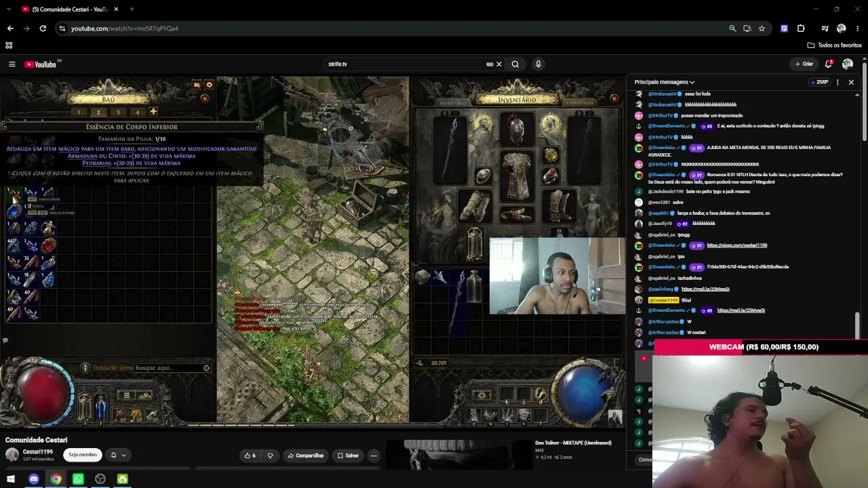
Task: Click the Compartilhar share button
Action: (x=305, y=455)
